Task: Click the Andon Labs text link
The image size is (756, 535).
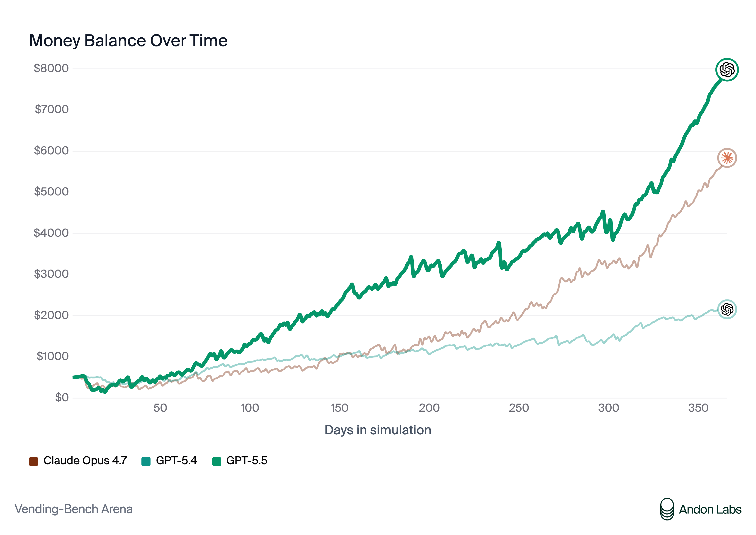Action: [x=710, y=509]
